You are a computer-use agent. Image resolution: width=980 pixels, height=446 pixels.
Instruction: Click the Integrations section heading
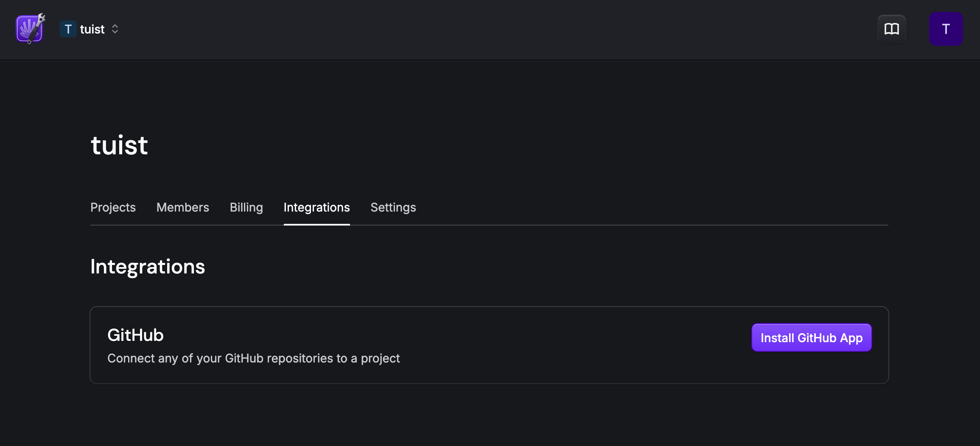point(147,267)
